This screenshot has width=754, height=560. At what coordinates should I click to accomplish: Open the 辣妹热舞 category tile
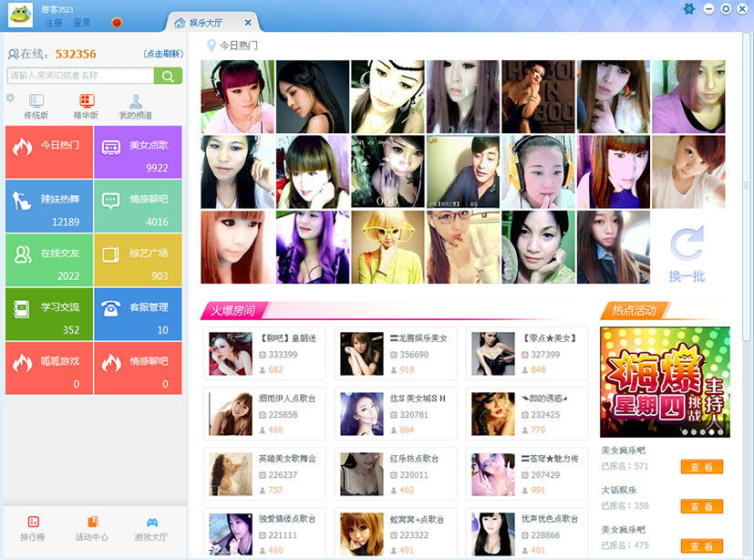point(49,206)
